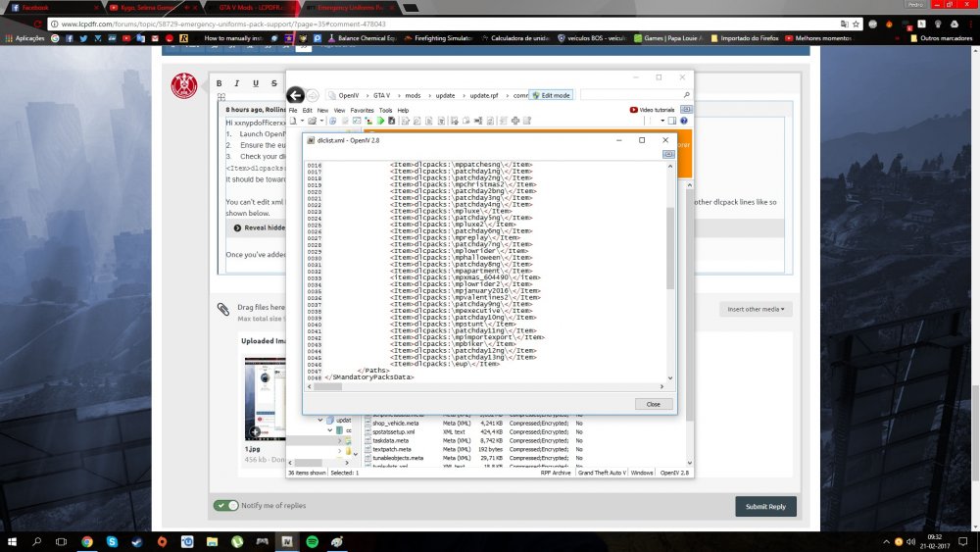This screenshot has height=552, width=980.
Task: Click the Close button in dlclist.xml window
Action: click(653, 404)
